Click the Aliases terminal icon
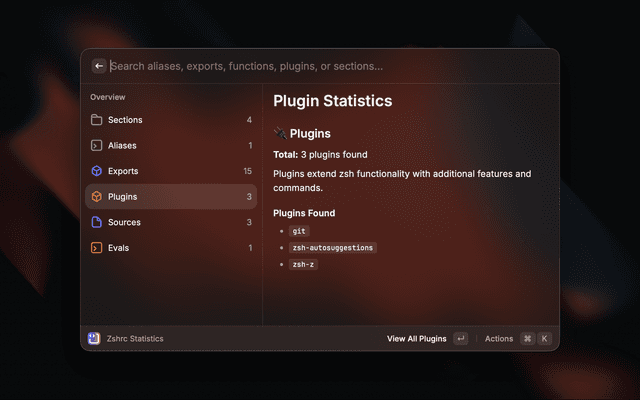The image size is (640, 400). (97, 146)
